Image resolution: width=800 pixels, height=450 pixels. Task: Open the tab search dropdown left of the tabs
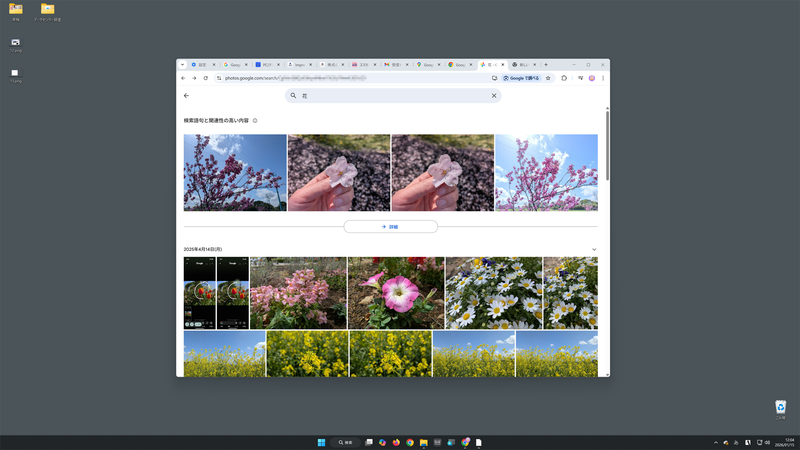coord(182,65)
